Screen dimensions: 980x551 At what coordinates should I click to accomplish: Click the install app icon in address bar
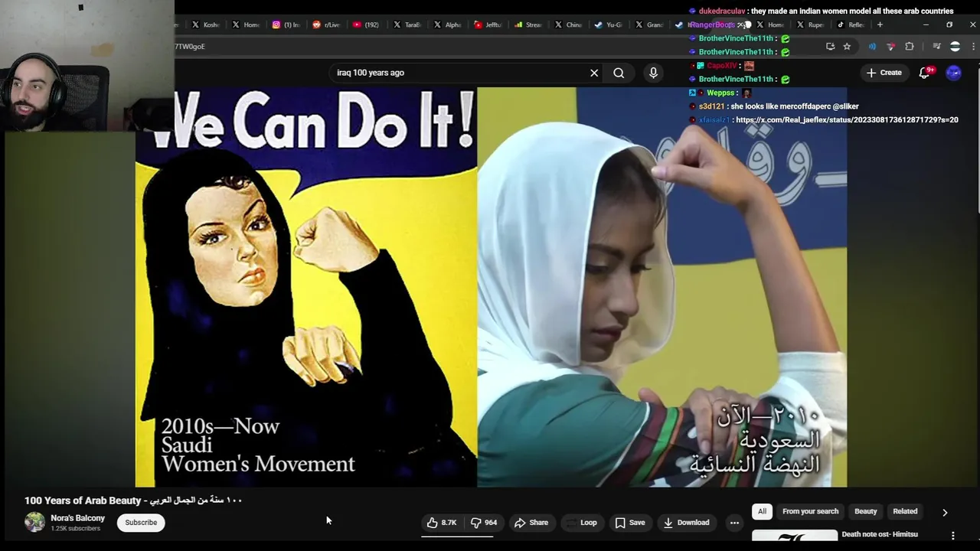coord(830,47)
